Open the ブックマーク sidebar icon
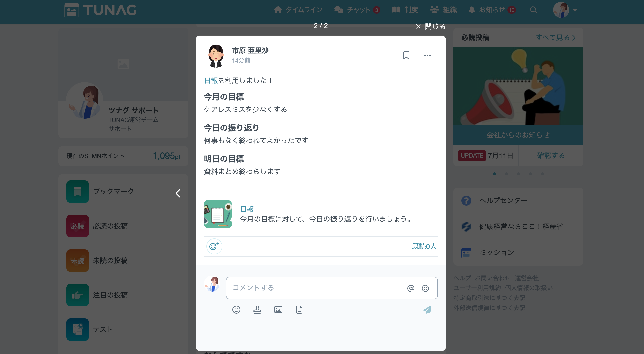Viewport: 644px width, 354px height. (x=78, y=192)
